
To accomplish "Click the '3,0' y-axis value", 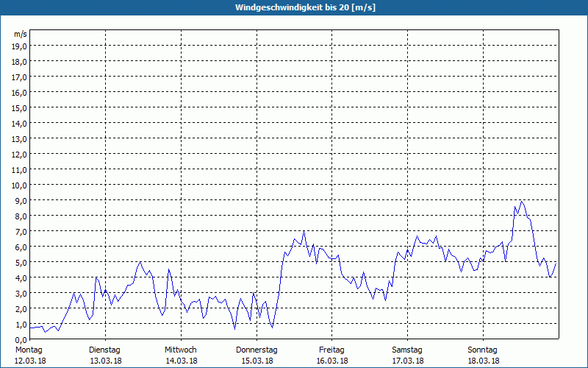I will pos(21,294).
